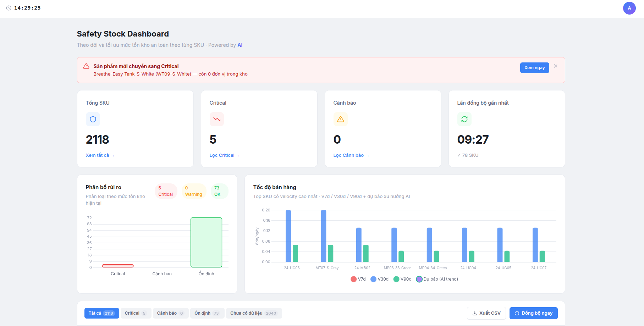Click the Tổng SKU hexagon icon

[93, 119]
